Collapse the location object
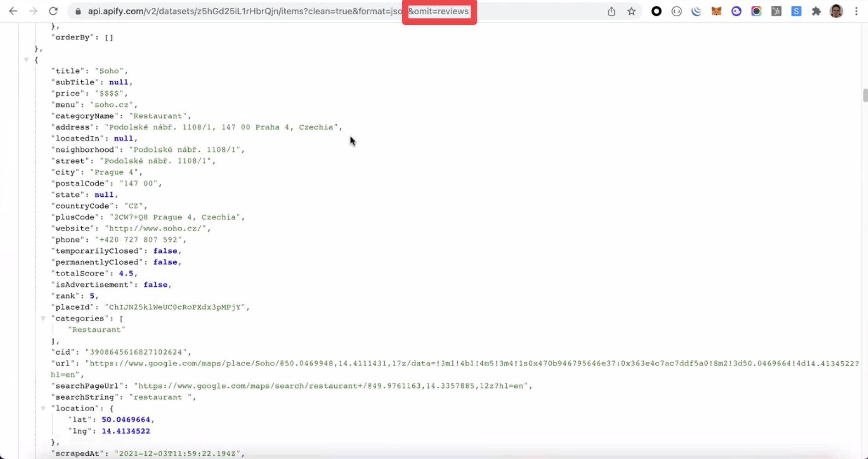 [43, 408]
